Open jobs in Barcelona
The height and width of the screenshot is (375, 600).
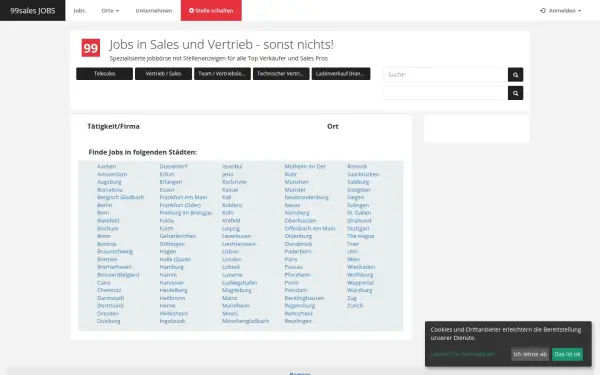click(x=110, y=190)
